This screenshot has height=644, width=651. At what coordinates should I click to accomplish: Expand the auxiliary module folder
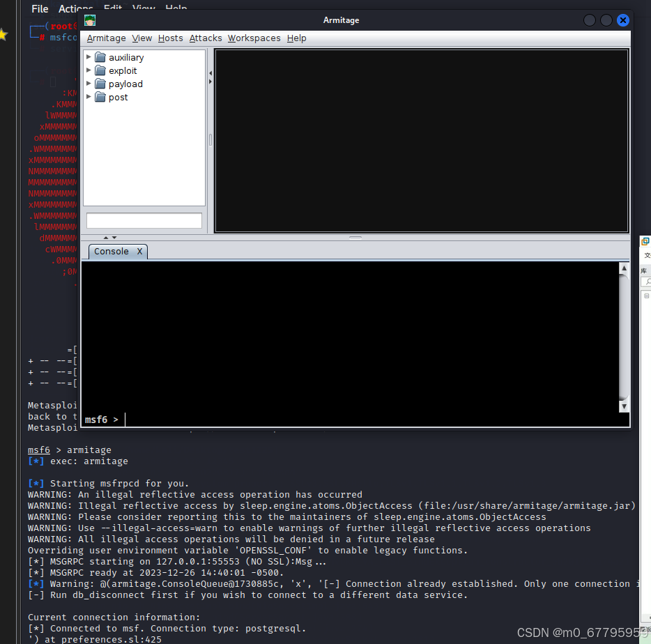pyautogui.click(x=89, y=57)
